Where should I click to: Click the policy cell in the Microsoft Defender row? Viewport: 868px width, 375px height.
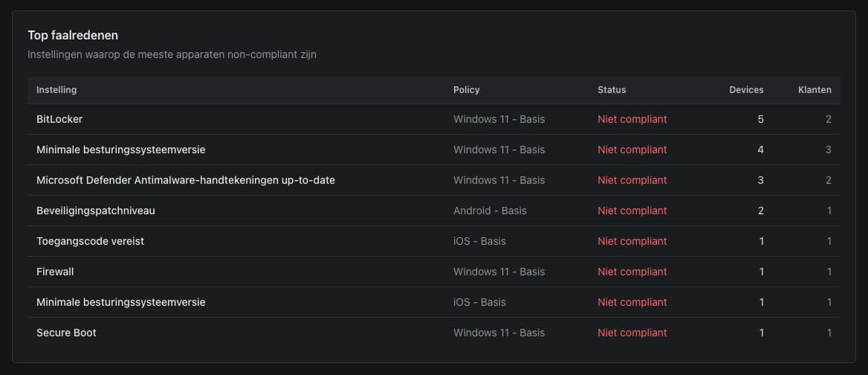[x=499, y=180]
